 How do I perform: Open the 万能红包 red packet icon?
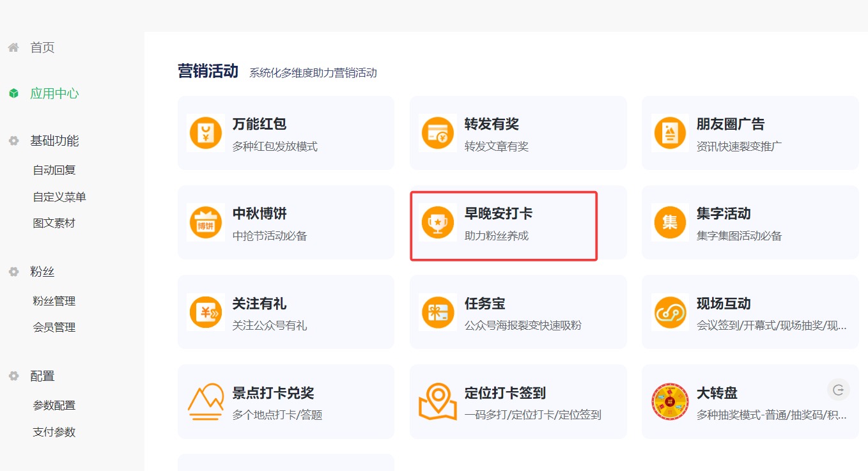point(205,133)
